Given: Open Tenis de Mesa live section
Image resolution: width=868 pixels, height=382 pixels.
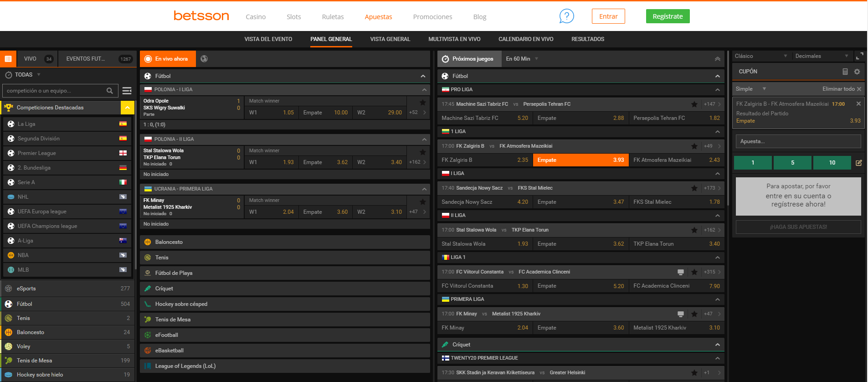Looking at the screenshot, I should (x=285, y=320).
